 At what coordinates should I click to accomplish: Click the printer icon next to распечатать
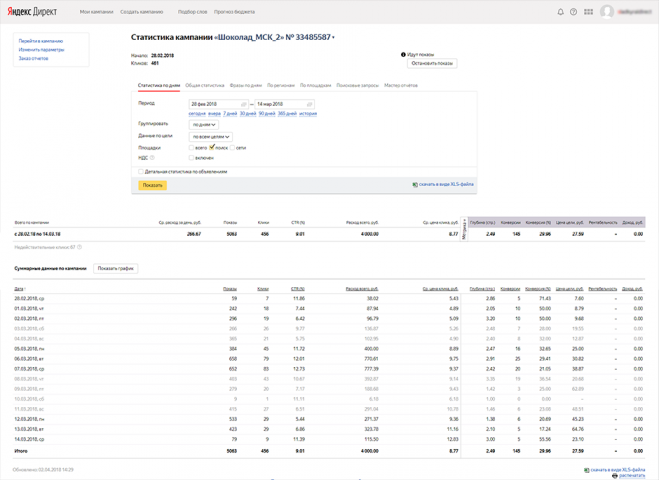[x=615, y=476]
